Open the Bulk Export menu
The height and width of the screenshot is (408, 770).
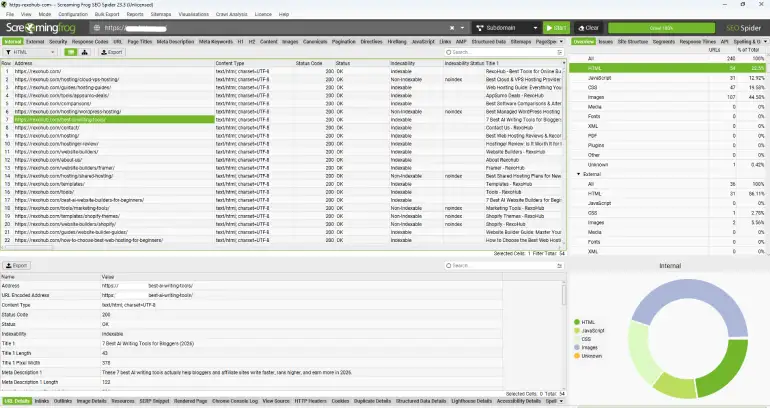click(x=107, y=14)
